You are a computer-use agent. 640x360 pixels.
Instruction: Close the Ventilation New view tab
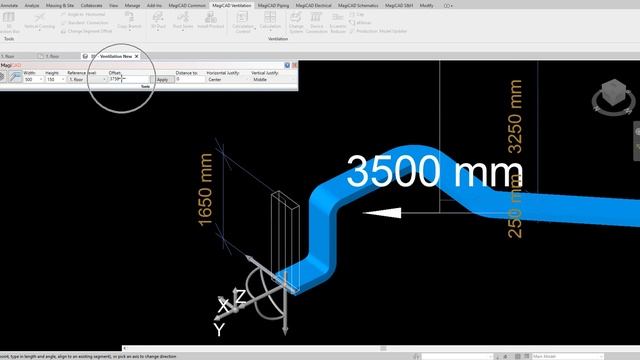(x=136, y=56)
